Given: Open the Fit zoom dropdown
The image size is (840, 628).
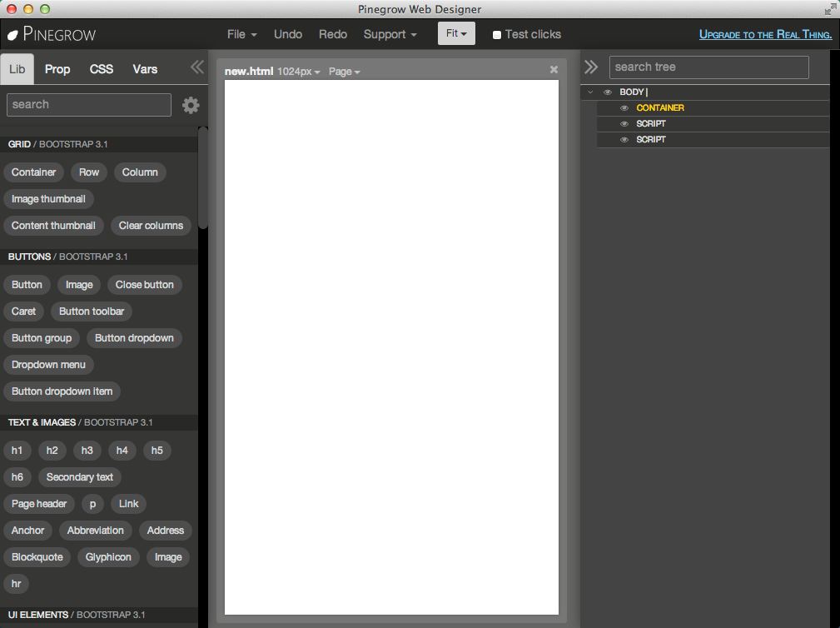Looking at the screenshot, I should (x=456, y=33).
